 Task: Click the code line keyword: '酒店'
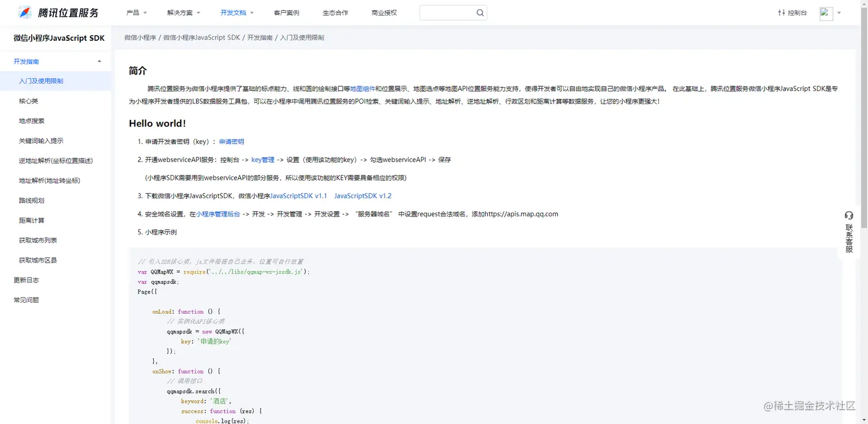[206, 401]
